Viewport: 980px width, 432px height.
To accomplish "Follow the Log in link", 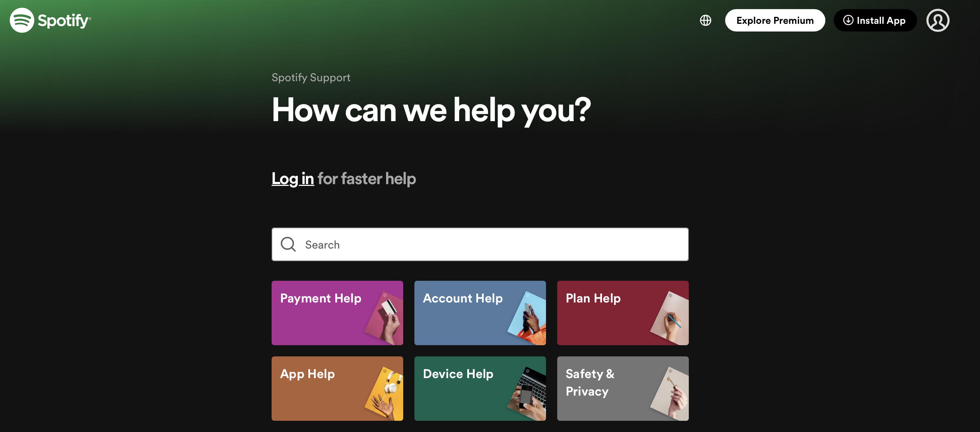I will (x=293, y=179).
